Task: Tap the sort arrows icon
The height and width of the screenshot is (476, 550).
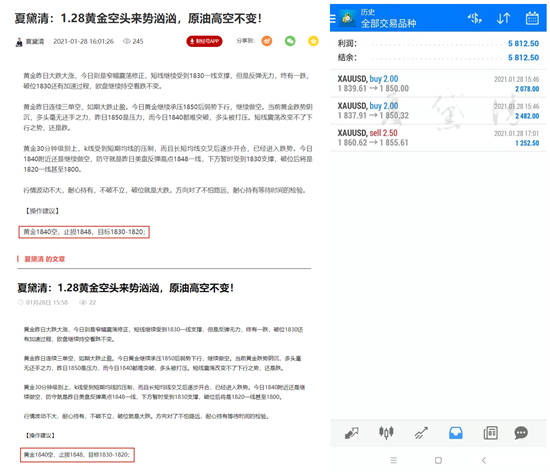Action: point(503,18)
